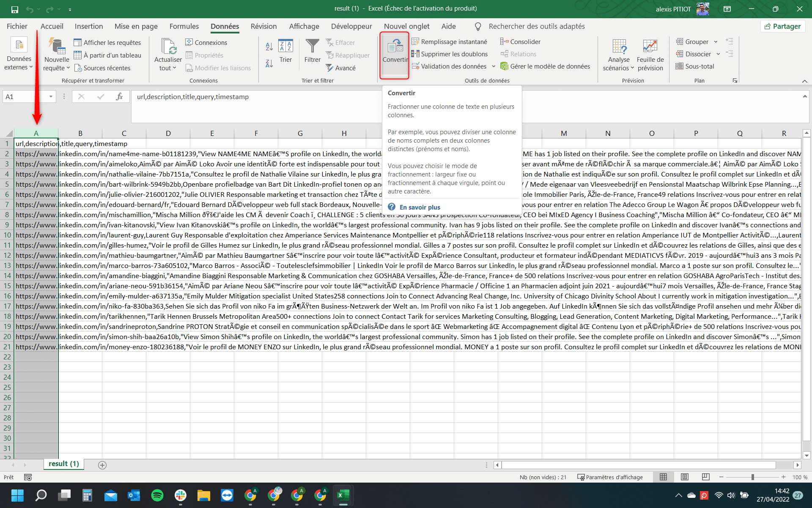Zoom in with the plus button
Image resolution: width=812 pixels, height=508 pixels.
tap(783, 477)
